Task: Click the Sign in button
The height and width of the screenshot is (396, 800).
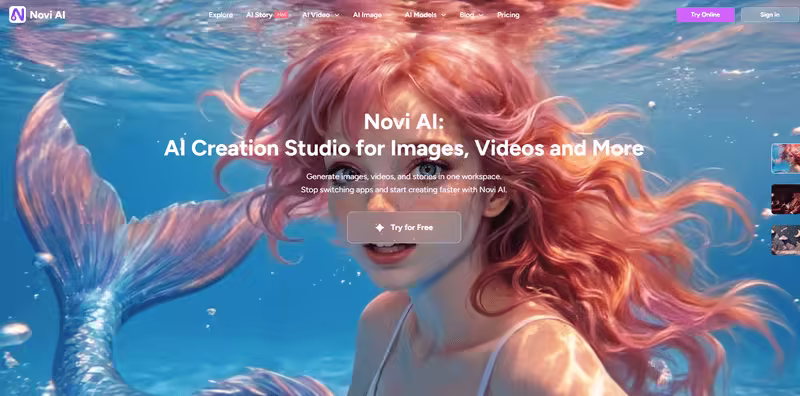Action: pos(770,15)
